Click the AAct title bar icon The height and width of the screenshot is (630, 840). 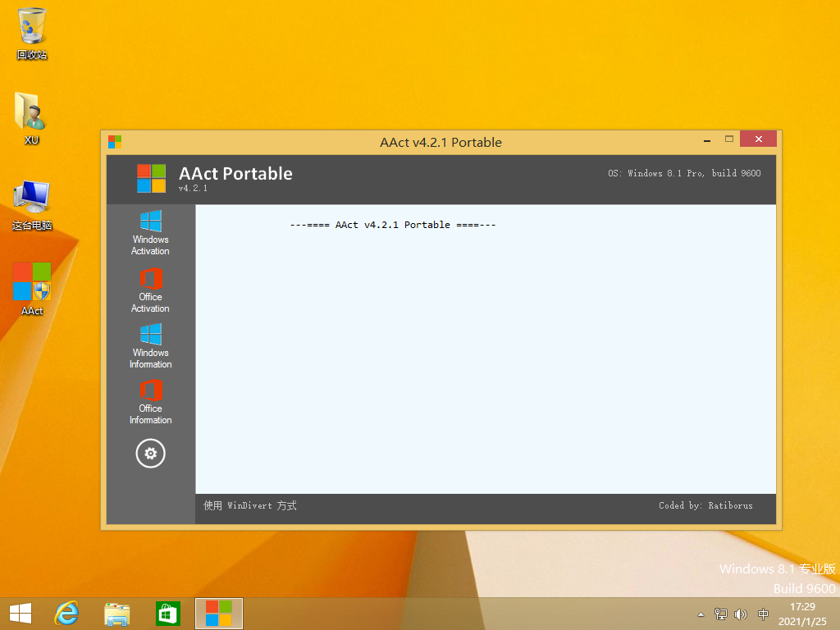point(115,142)
